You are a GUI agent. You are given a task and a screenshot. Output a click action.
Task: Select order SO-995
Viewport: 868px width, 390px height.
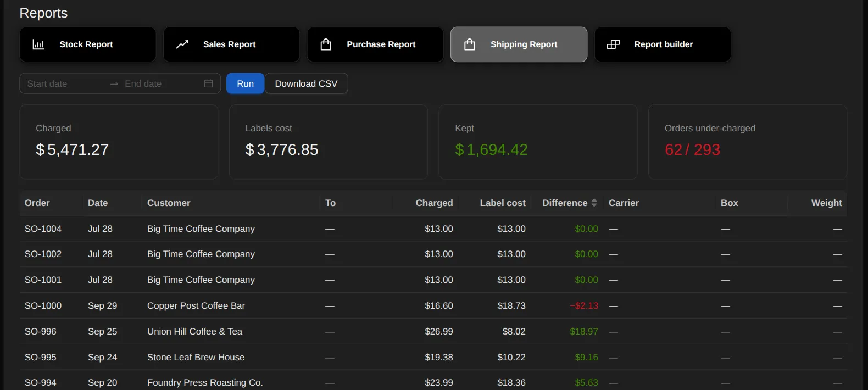click(x=40, y=357)
